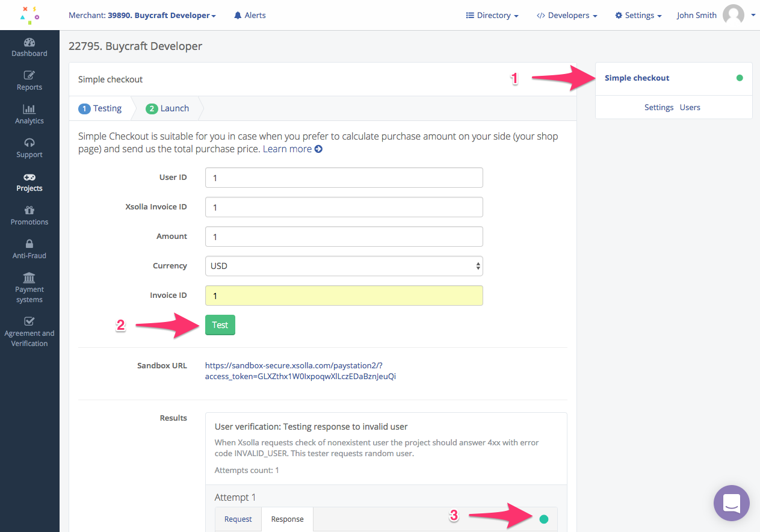Open Reports from the sidebar
Image resolution: width=760 pixels, height=532 pixels.
(x=29, y=81)
